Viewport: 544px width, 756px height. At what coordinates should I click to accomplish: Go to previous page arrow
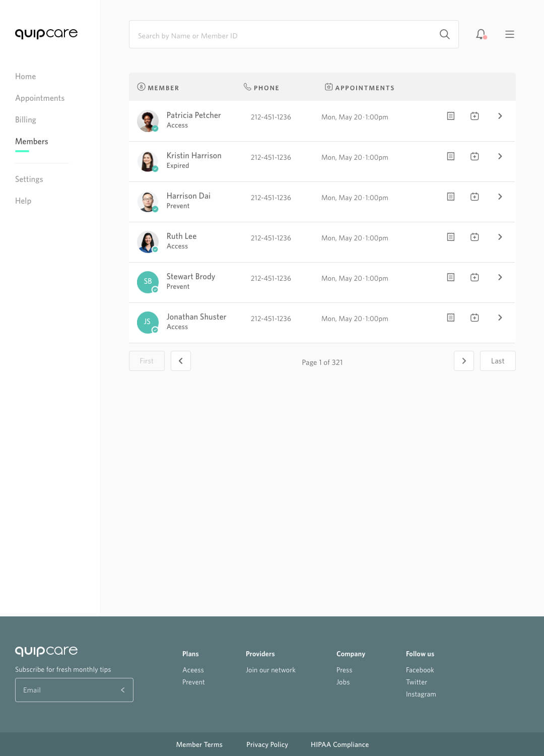181,361
